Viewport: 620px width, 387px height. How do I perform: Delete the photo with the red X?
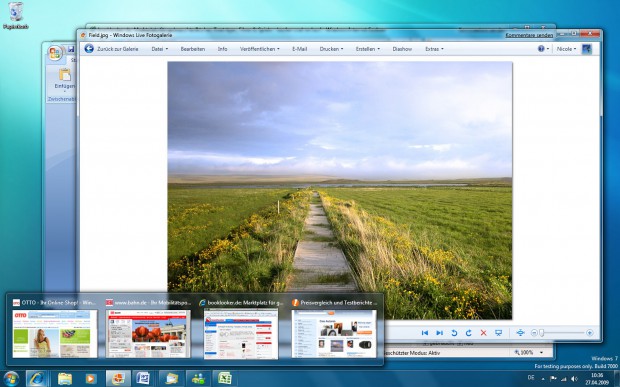click(x=483, y=333)
